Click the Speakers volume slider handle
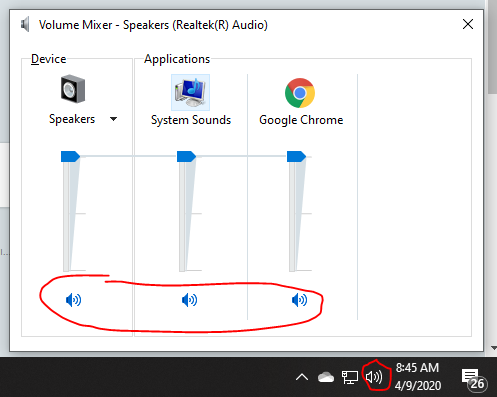The image size is (497, 397). [70, 156]
